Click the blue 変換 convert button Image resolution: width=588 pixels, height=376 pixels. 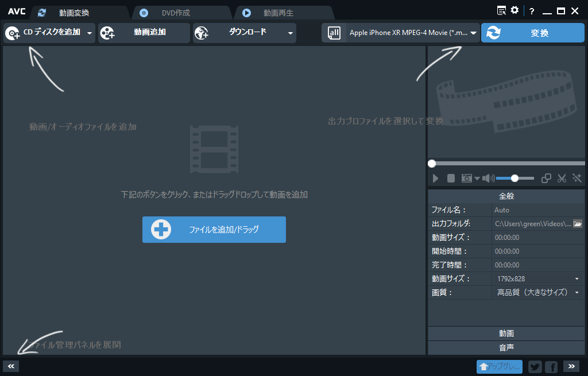(x=532, y=33)
